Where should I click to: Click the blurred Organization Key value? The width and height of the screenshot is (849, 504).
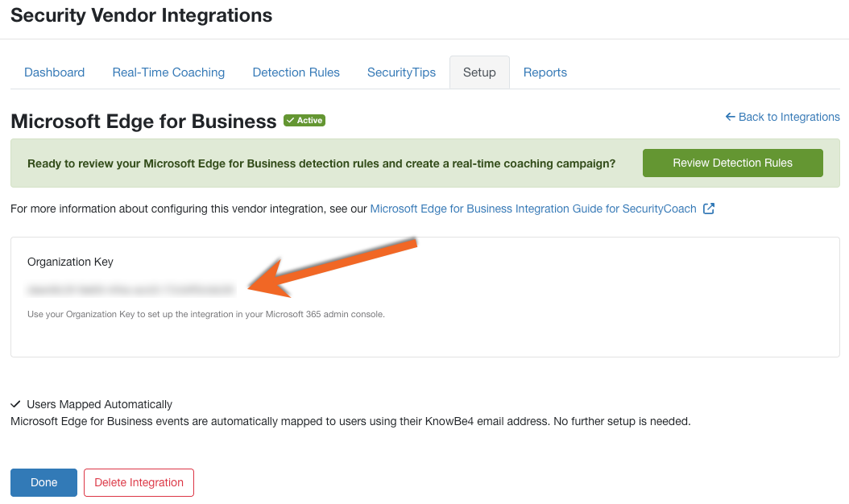pyautogui.click(x=130, y=289)
